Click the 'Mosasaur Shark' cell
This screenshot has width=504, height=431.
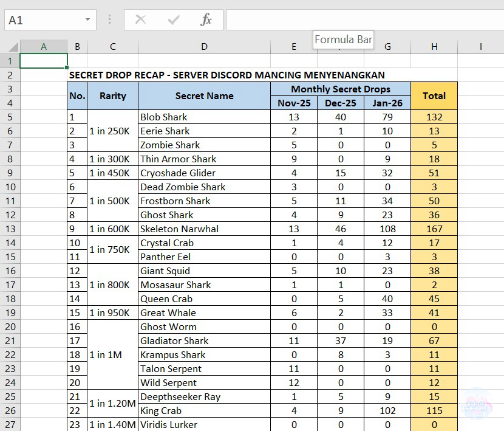tap(204, 285)
